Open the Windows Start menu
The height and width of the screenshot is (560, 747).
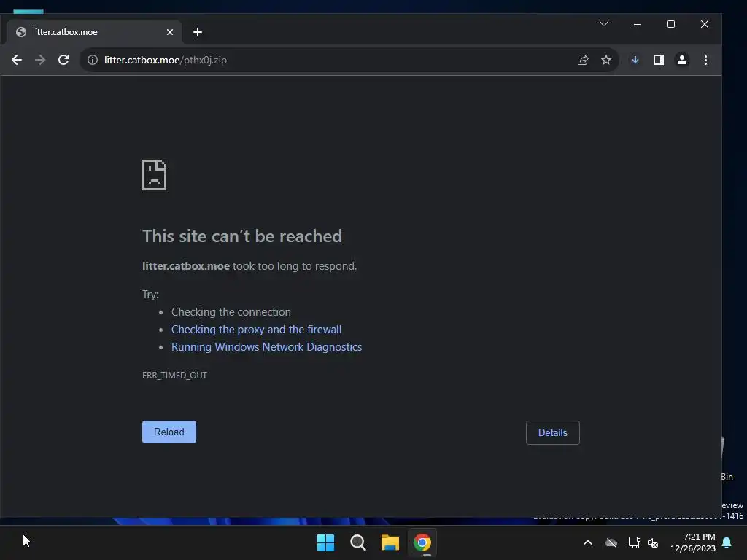click(326, 542)
